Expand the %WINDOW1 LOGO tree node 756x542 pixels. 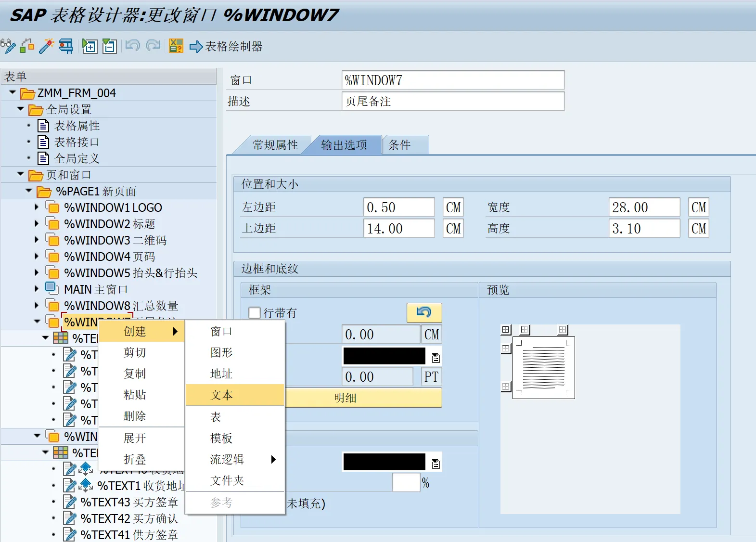coord(37,207)
